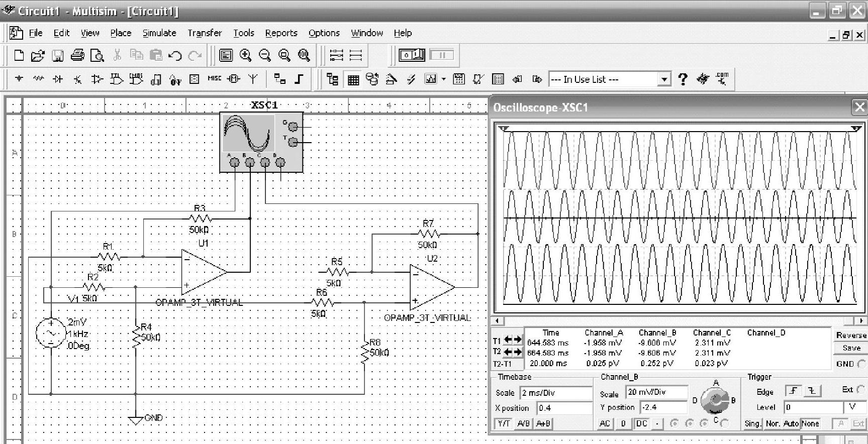868x444 pixels.
Task: Click the Zoom In magnifier icon
Action: pos(245,55)
